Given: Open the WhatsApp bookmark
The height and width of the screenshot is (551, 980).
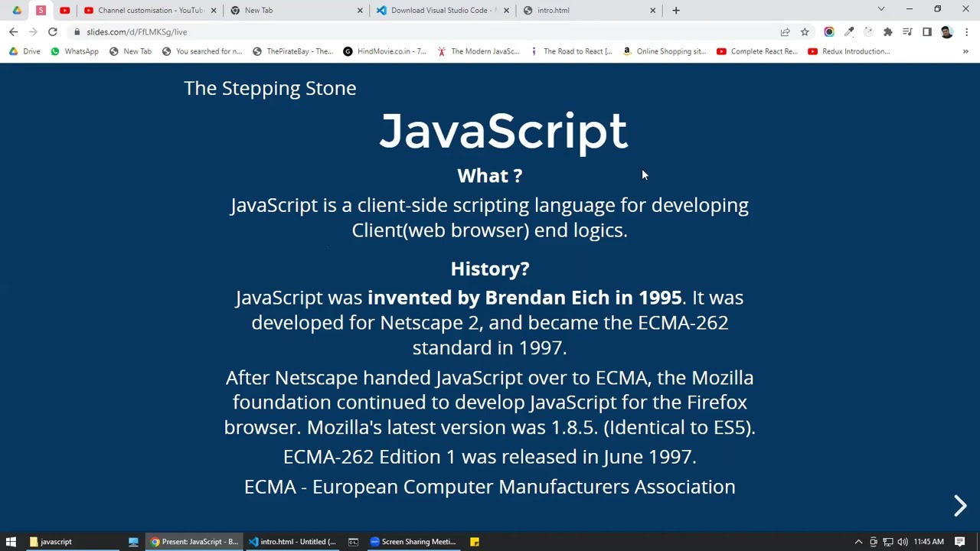Looking at the screenshot, I should tap(74, 51).
